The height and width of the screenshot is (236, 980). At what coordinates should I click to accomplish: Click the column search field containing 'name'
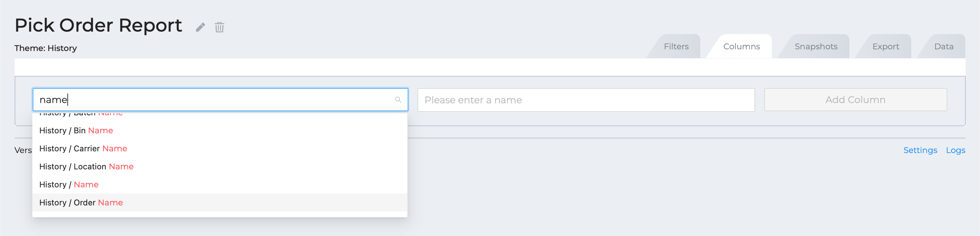220,100
